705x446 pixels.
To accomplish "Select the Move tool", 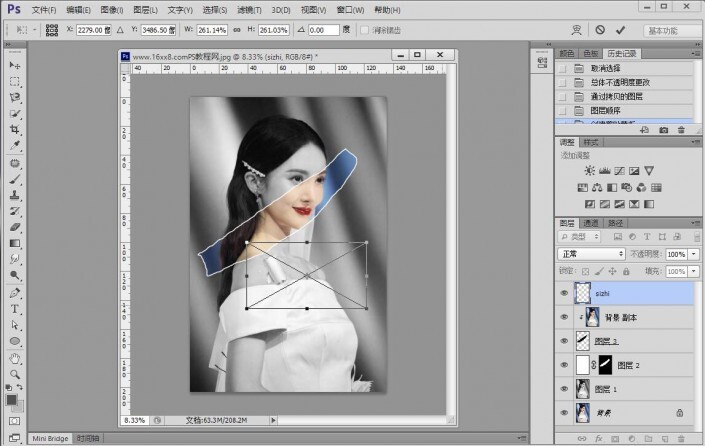I will [15, 64].
